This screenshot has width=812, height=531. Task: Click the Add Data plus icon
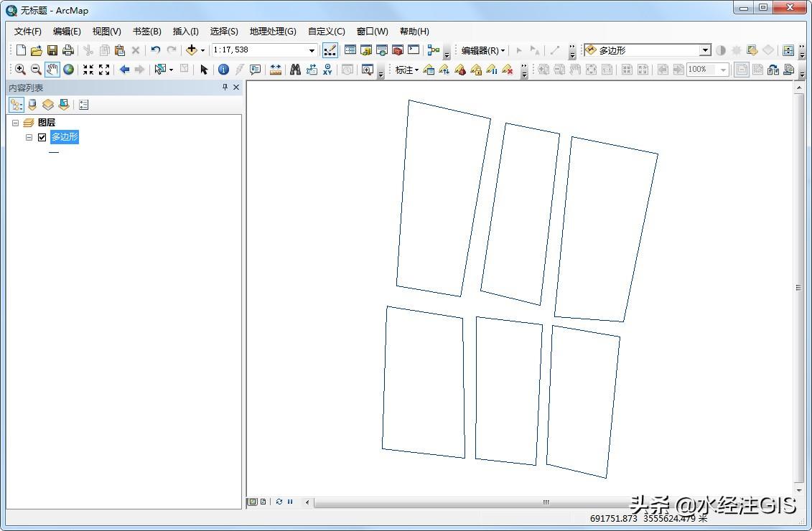[192, 50]
